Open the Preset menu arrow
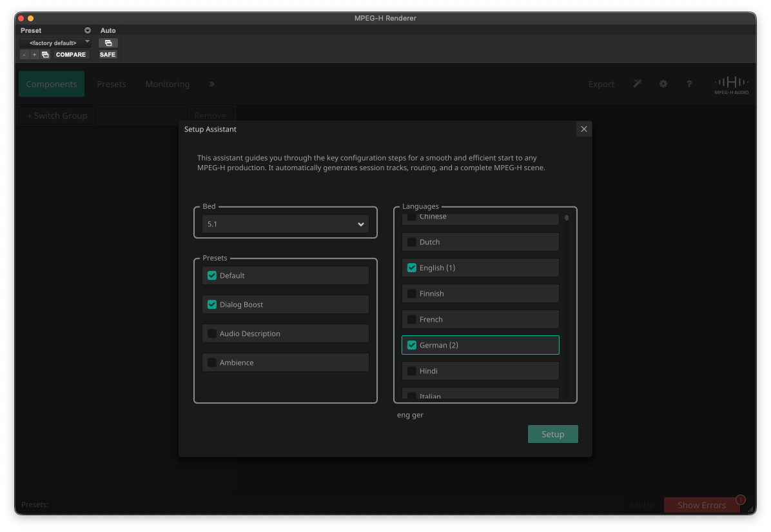 pyautogui.click(x=88, y=30)
